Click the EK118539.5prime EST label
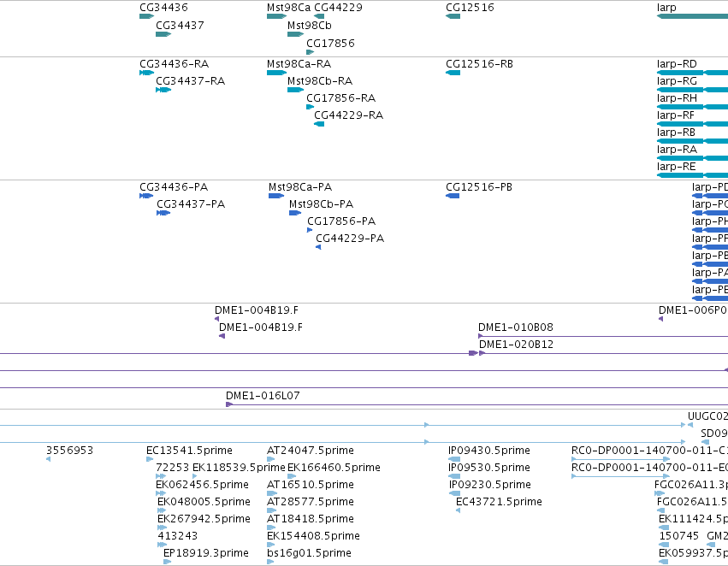The image size is (728, 566). point(239,468)
